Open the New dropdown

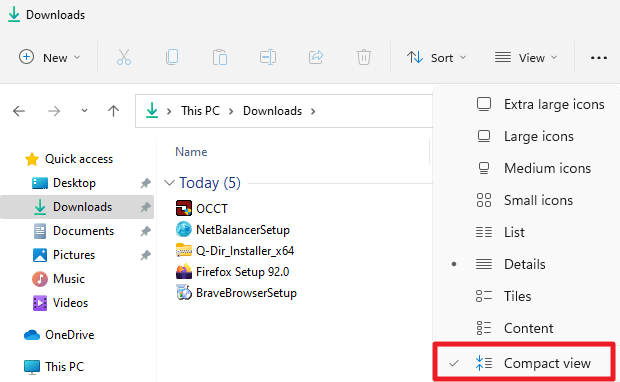[x=50, y=58]
